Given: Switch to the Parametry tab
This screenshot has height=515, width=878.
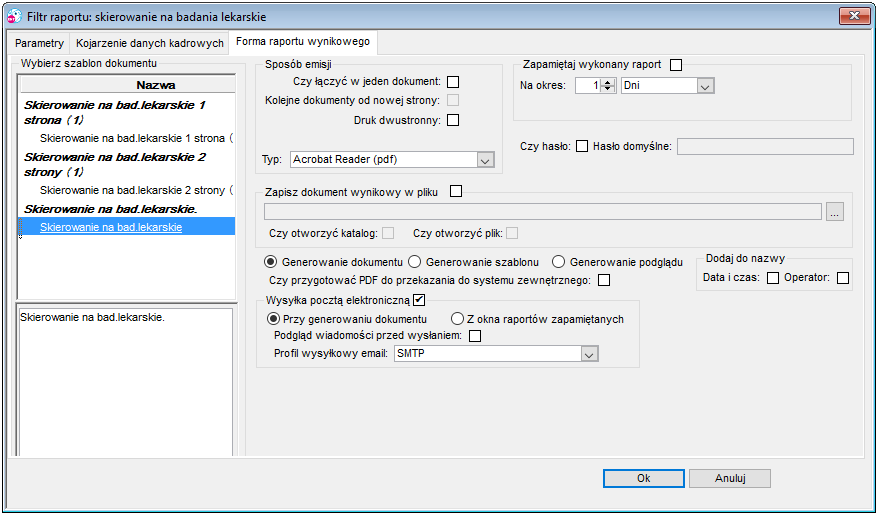Looking at the screenshot, I should coord(39,43).
